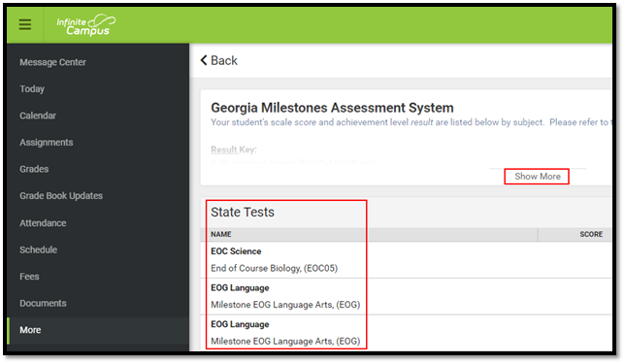Open Grades in the sidebar

click(x=34, y=169)
